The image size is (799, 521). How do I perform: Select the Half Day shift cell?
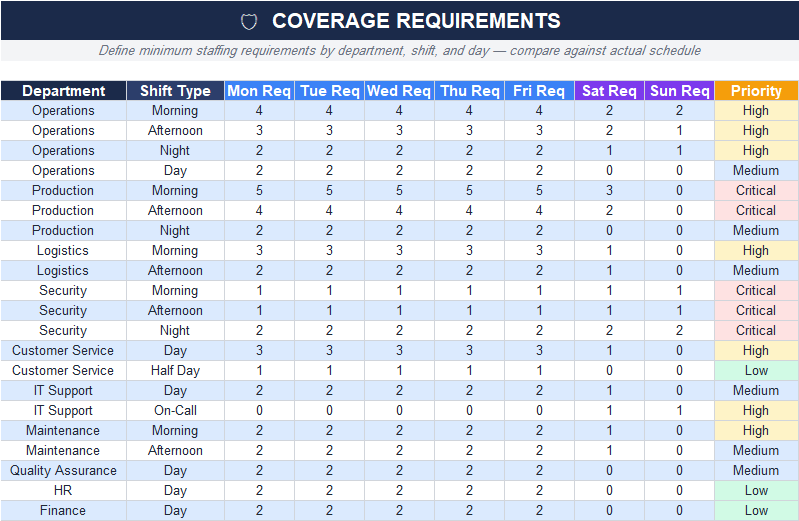point(175,371)
